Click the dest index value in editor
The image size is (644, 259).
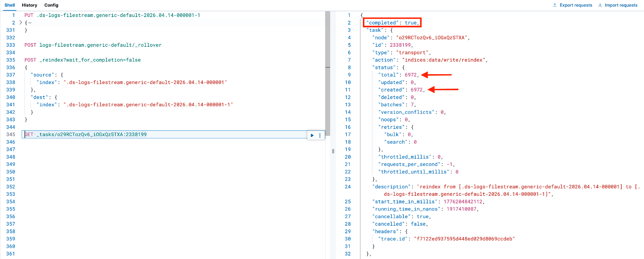(148, 105)
